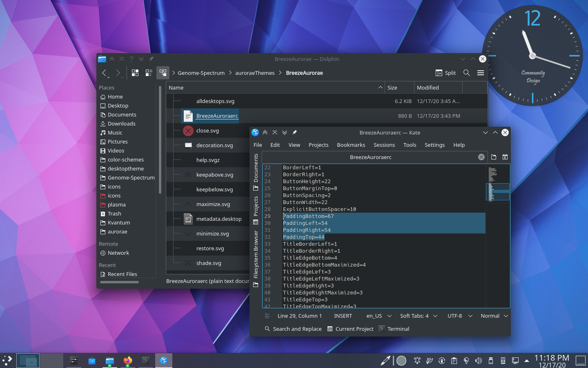Image resolution: width=588 pixels, height=368 pixels.
Task: Switch Dolphin to compact view mode
Action: point(149,73)
